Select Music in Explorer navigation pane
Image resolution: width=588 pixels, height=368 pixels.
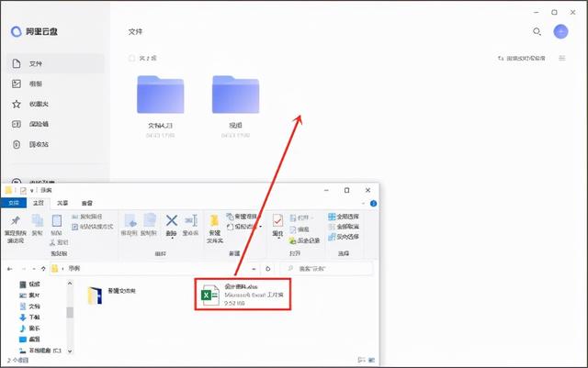pos(30,329)
